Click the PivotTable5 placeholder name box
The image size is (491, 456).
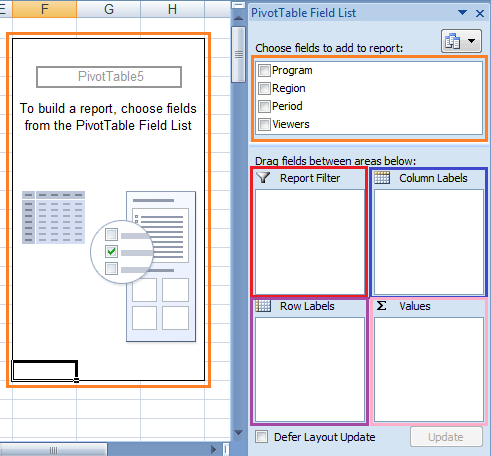pos(109,77)
